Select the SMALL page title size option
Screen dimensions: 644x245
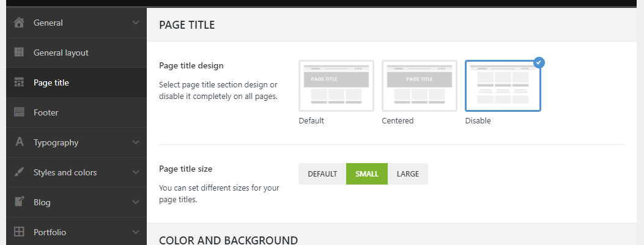367,174
